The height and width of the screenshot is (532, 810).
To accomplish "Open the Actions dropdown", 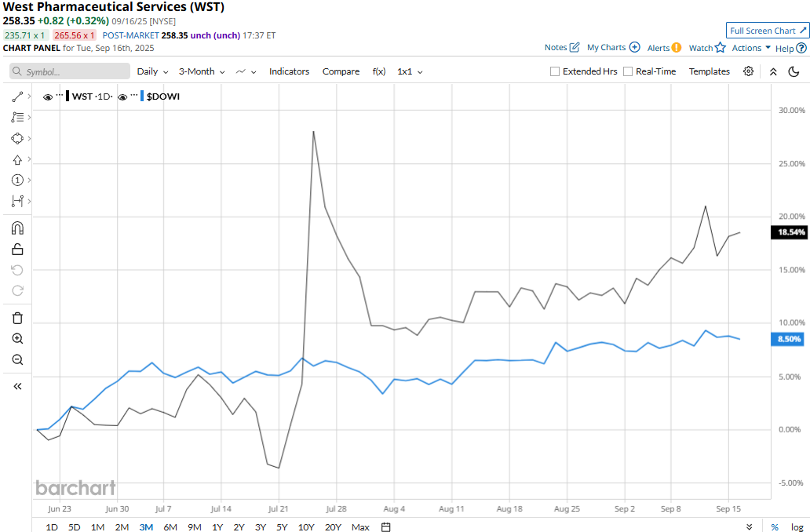I will point(751,48).
